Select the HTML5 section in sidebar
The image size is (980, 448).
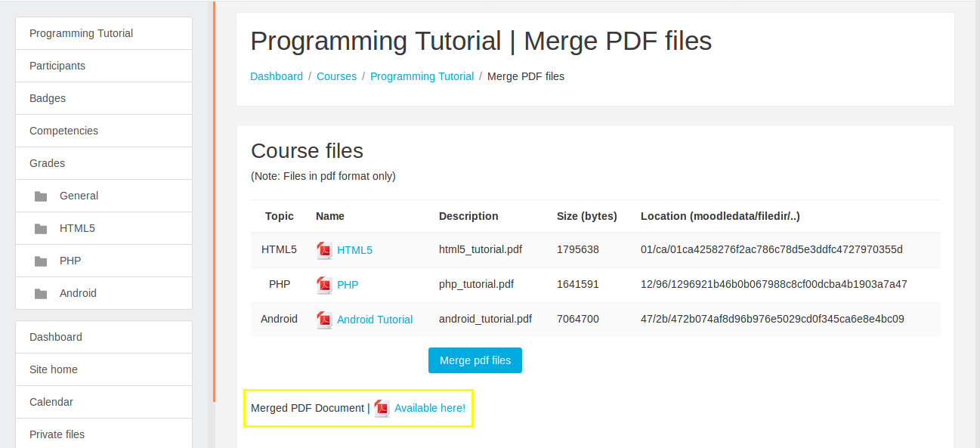tap(104, 228)
